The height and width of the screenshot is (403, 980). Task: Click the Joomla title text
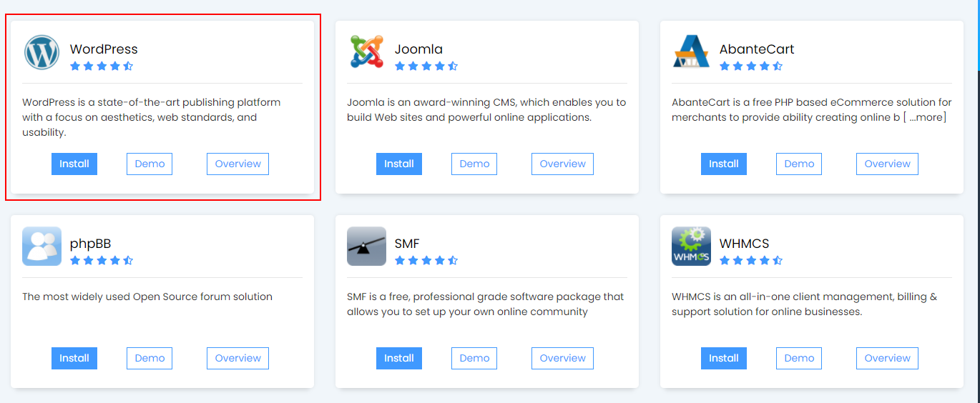(418, 49)
